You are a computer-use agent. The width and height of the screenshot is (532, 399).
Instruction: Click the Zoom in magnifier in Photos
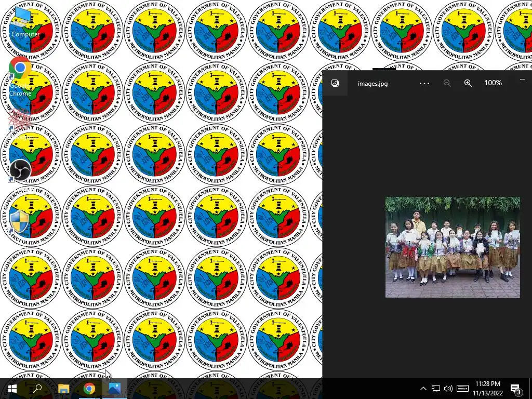pyautogui.click(x=468, y=83)
